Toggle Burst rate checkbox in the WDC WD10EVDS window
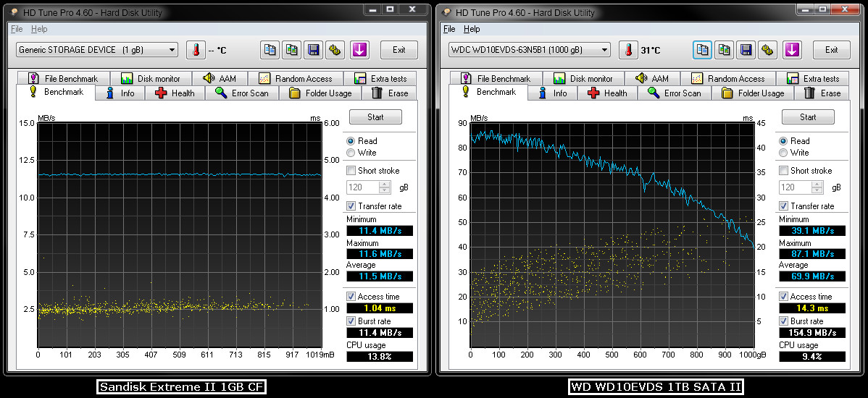 [x=783, y=321]
